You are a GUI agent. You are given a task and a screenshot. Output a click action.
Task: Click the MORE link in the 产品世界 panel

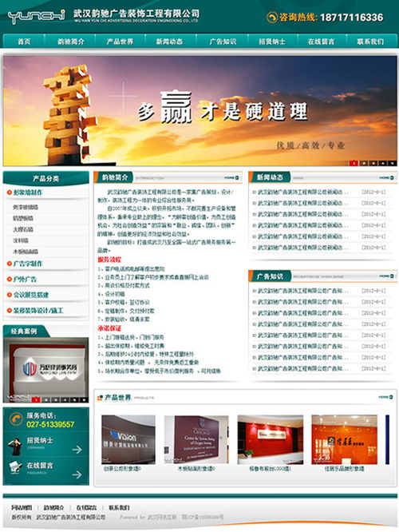[385, 397]
